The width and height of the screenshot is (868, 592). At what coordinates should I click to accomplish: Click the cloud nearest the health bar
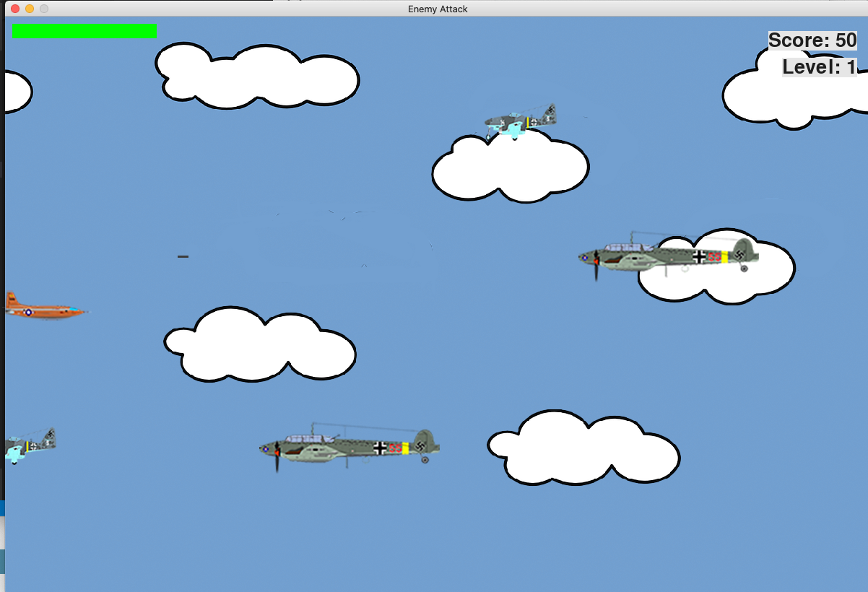(x=256, y=77)
